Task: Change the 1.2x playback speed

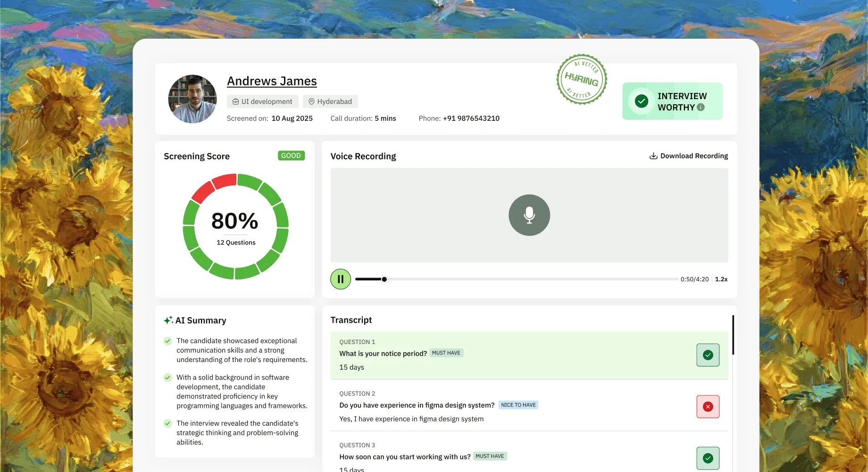Action: click(x=721, y=279)
